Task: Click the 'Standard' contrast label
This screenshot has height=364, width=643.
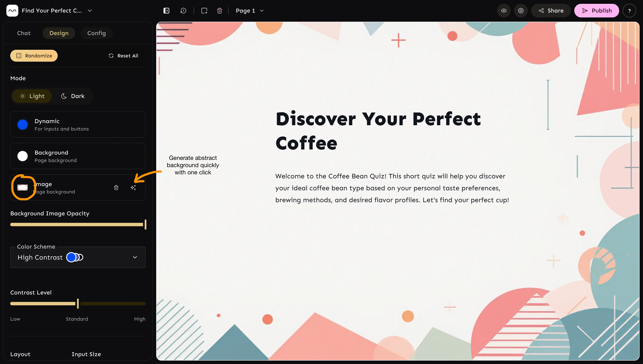Action: point(77,319)
